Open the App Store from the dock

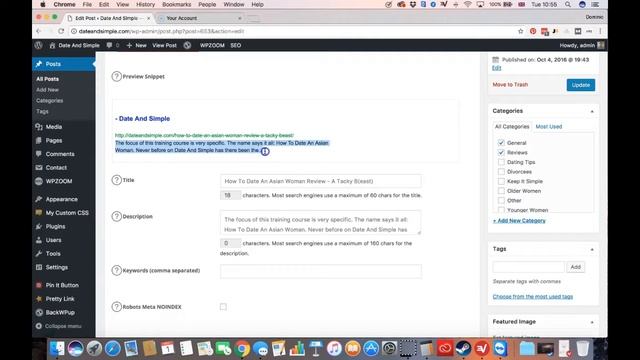tap(371, 349)
